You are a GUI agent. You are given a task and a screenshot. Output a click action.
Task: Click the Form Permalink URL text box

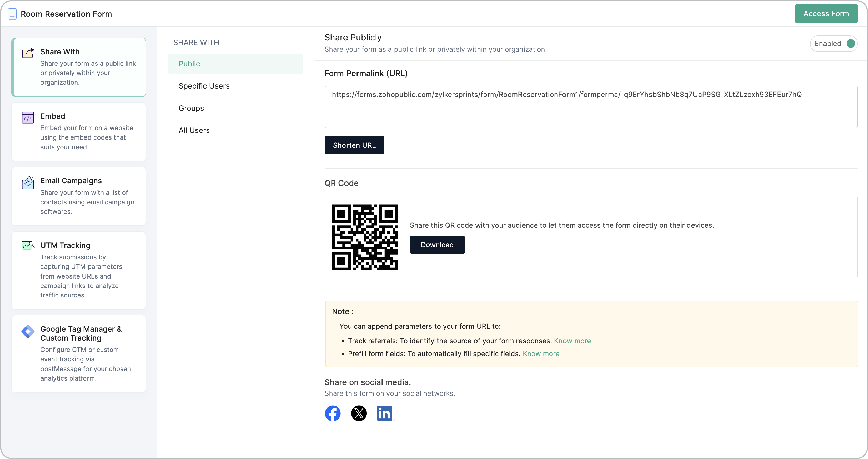[x=591, y=107]
